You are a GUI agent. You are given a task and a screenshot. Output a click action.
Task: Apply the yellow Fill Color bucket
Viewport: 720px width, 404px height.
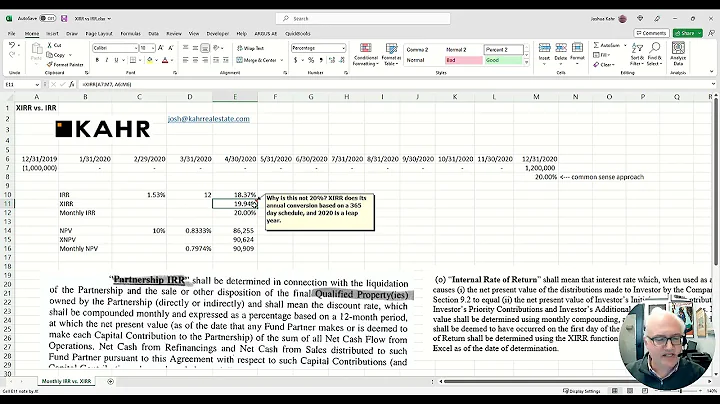tap(149, 60)
